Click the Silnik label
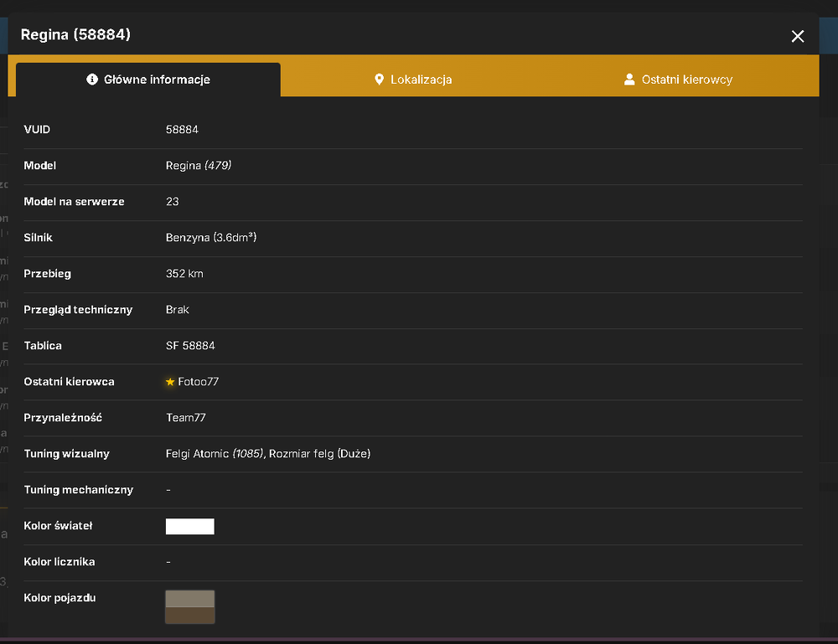 38,238
